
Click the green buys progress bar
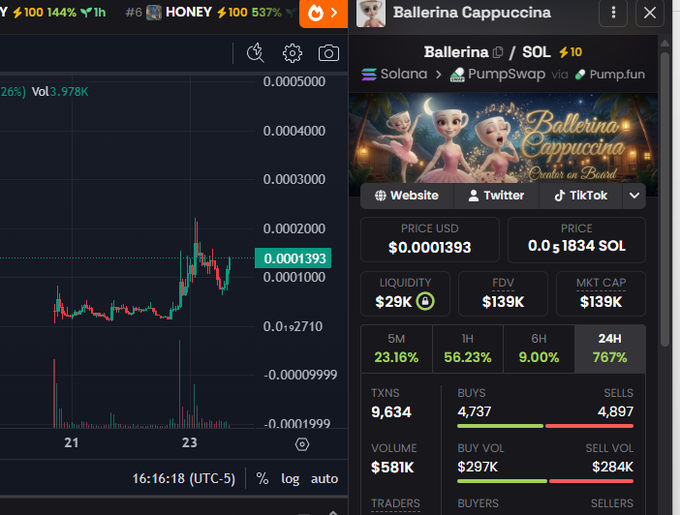tap(500, 426)
